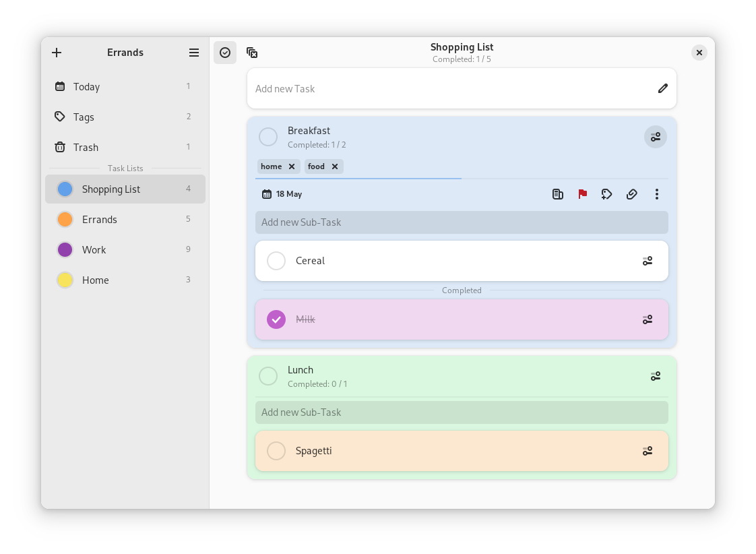Click the plus icon to add a list

[x=57, y=53]
